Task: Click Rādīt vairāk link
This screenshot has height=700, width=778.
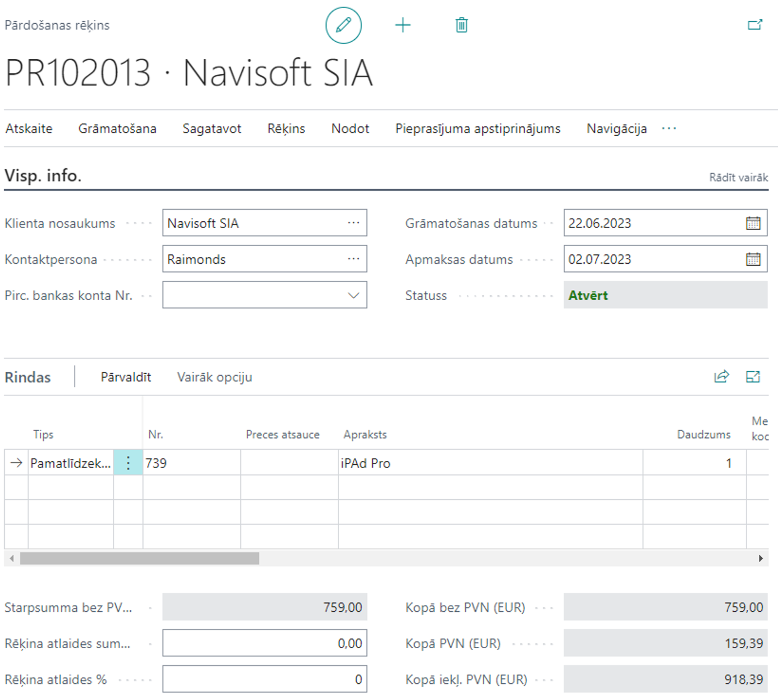Action: [x=738, y=177]
